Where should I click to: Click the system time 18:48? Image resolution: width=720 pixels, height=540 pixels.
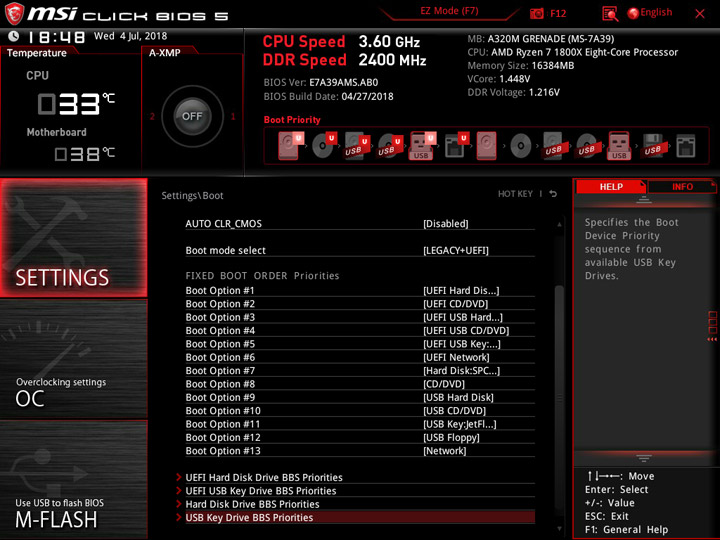coord(56,37)
